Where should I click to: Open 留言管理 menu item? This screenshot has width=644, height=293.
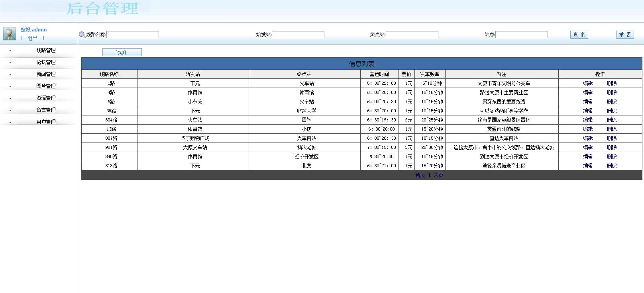pyautogui.click(x=46, y=110)
